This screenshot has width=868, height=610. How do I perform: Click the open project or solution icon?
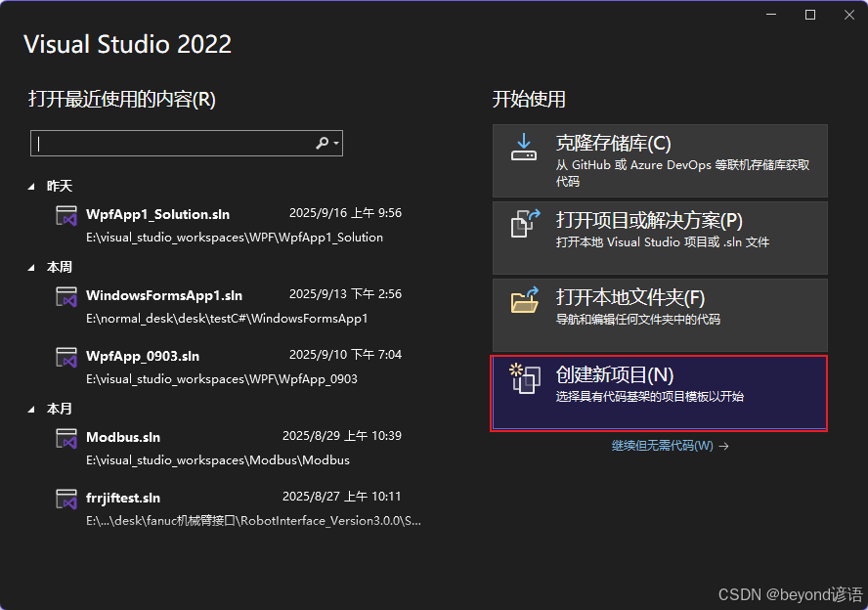click(525, 223)
